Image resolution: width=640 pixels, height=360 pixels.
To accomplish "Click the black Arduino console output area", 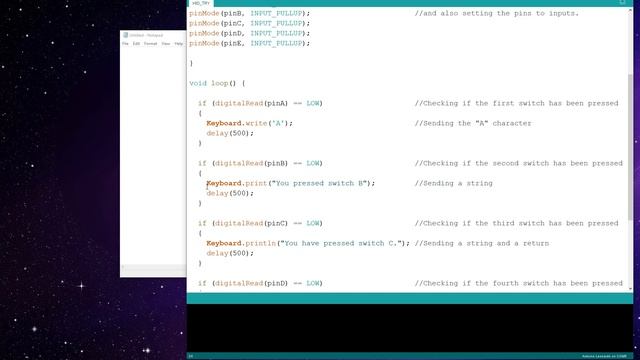I will (x=410, y=328).
